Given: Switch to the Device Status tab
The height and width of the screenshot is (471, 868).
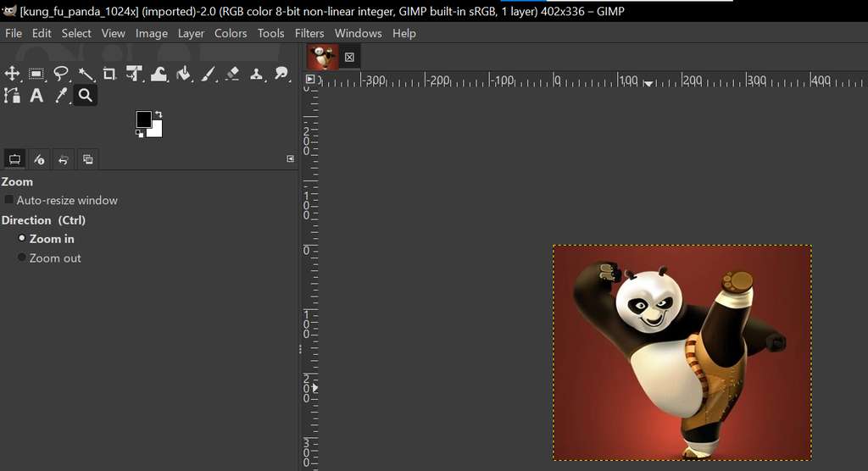Looking at the screenshot, I should coord(39,159).
